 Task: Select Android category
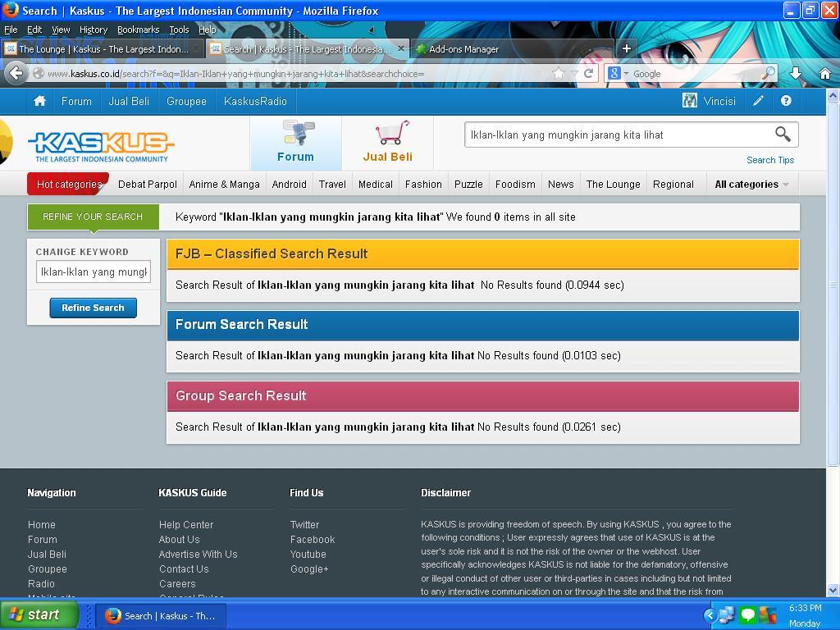[x=290, y=185]
